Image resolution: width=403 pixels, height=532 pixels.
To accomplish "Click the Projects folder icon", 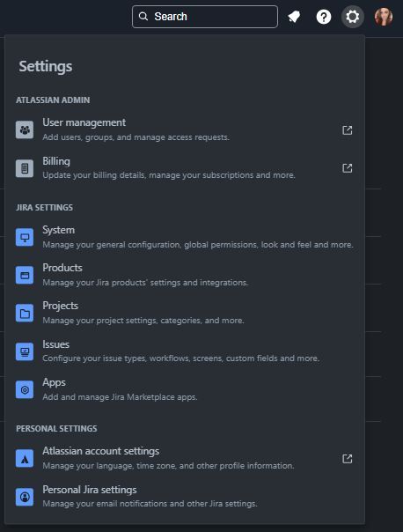I will 25,314.
